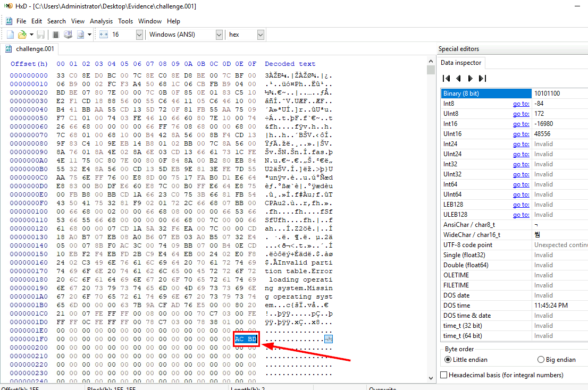Image resolution: width=588 pixels, height=390 pixels.
Task: Follow the go to link for Int32
Action: [x=521, y=165]
